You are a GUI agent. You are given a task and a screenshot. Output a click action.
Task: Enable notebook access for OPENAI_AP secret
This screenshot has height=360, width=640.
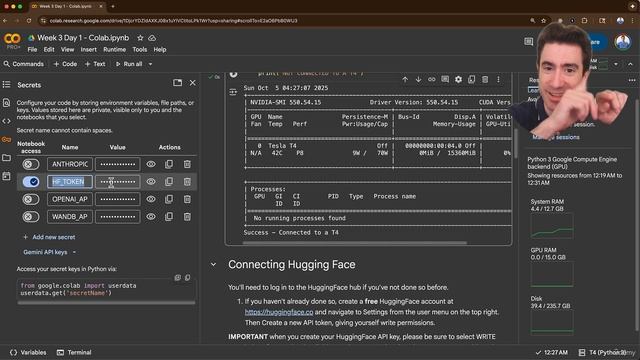coord(31,199)
